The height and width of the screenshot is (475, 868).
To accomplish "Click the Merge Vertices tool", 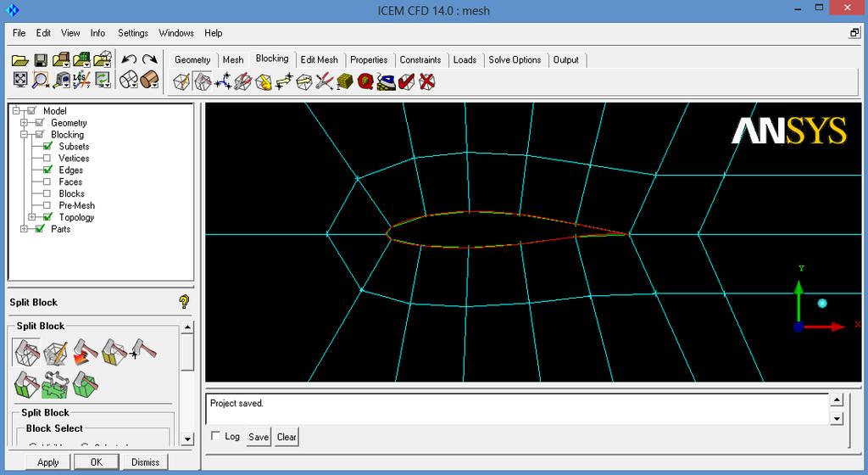I will coord(223,82).
